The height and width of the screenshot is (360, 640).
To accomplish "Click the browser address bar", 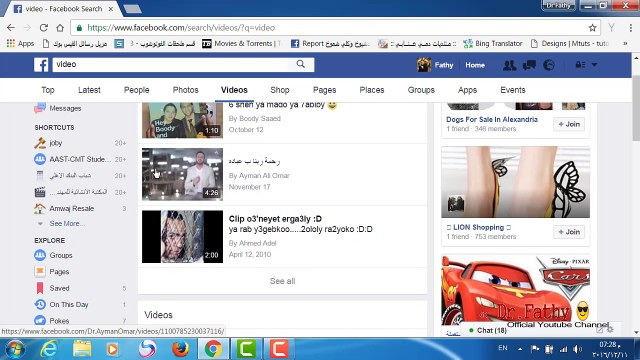I will [335, 28].
